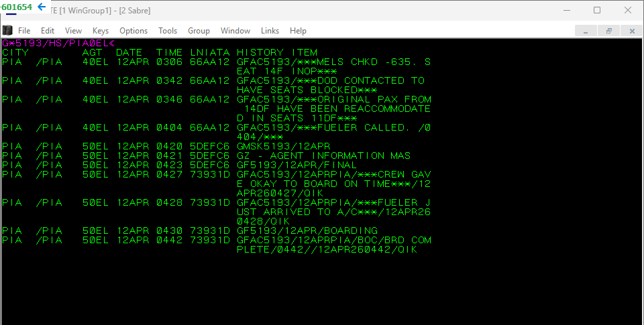Open the Group menu
The image size is (644, 325).
(199, 31)
